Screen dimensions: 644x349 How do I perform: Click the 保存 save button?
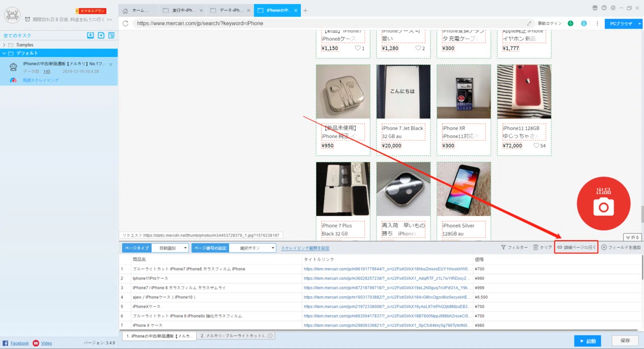(x=625, y=341)
